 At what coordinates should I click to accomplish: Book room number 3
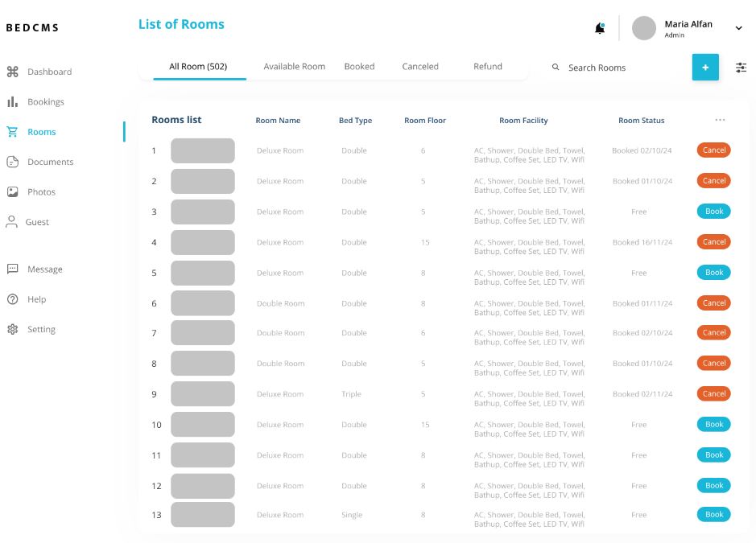713,212
